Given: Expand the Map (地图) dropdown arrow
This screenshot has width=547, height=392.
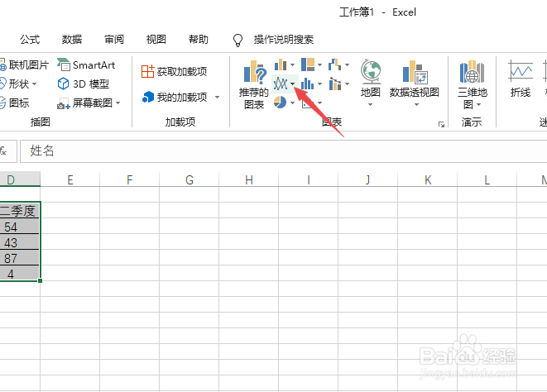Looking at the screenshot, I should pos(371,104).
